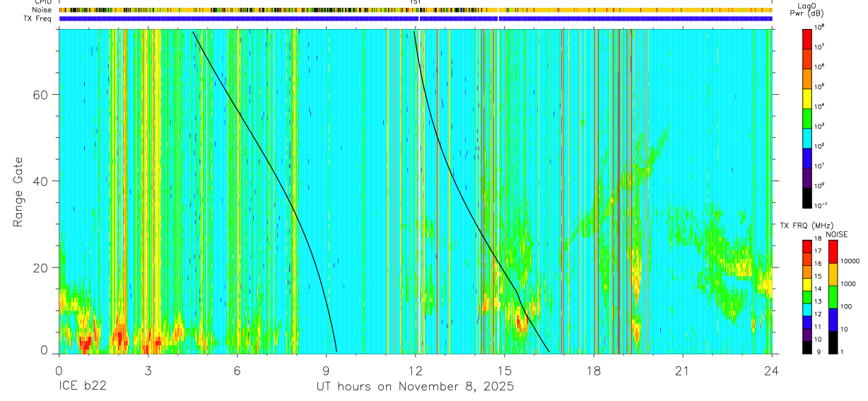868x401 pixels.
Task: Pick the yellow segment of the Lag0 power colorbar
Action: (x=808, y=98)
